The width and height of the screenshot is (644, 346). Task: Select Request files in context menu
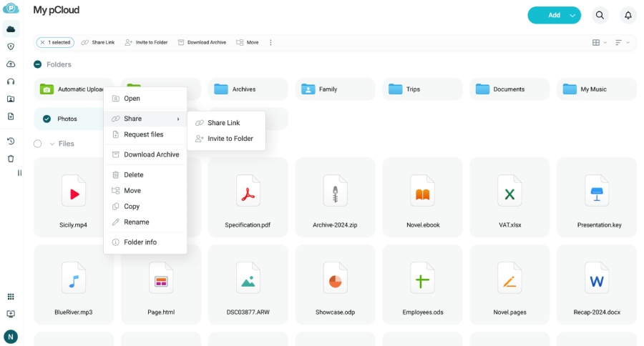145,134
